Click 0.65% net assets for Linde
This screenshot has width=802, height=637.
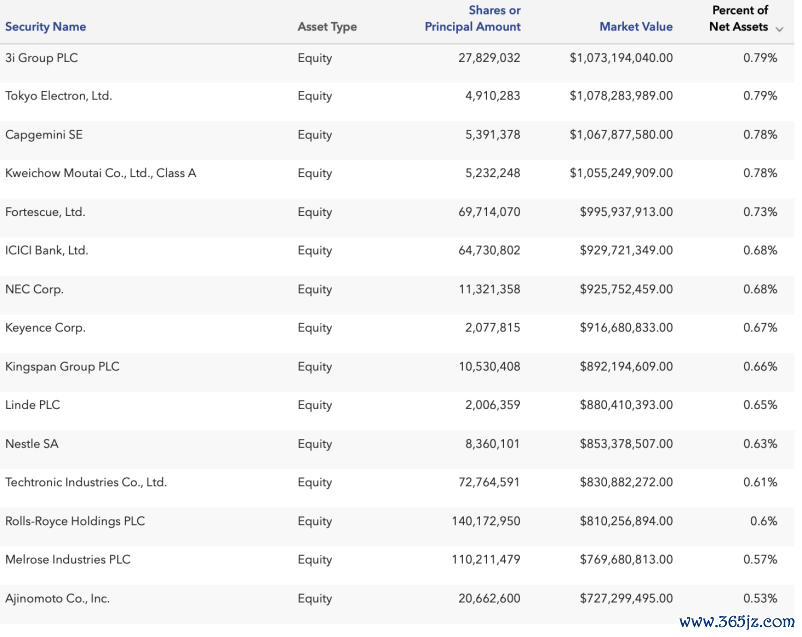click(760, 405)
